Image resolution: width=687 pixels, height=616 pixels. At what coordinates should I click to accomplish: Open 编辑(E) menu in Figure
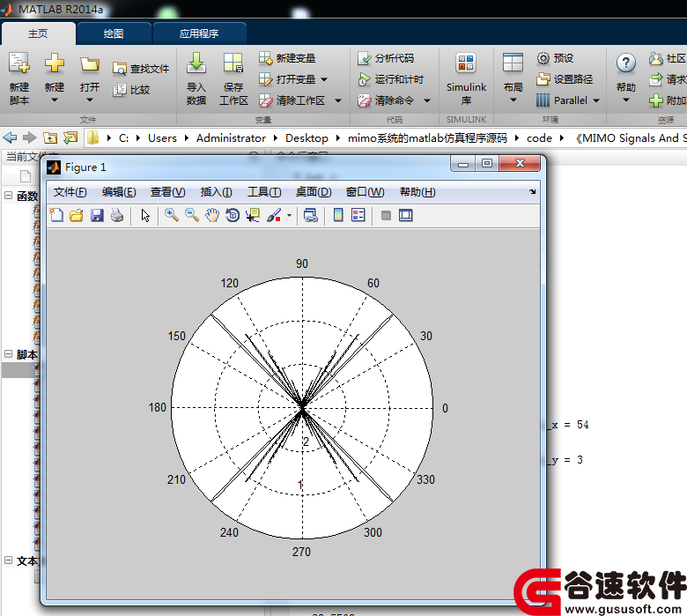click(119, 192)
